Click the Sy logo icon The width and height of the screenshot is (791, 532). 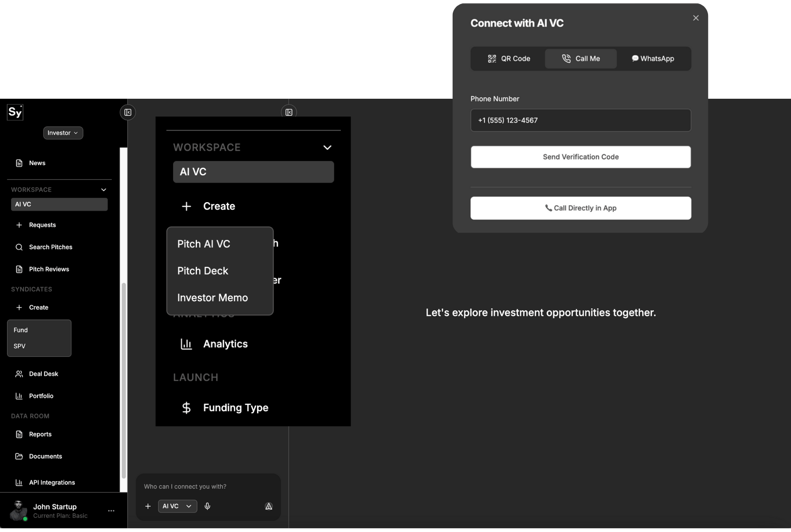(15, 112)
